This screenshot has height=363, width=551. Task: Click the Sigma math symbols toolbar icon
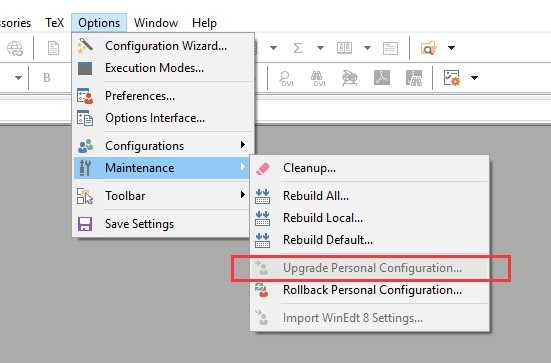298,48
